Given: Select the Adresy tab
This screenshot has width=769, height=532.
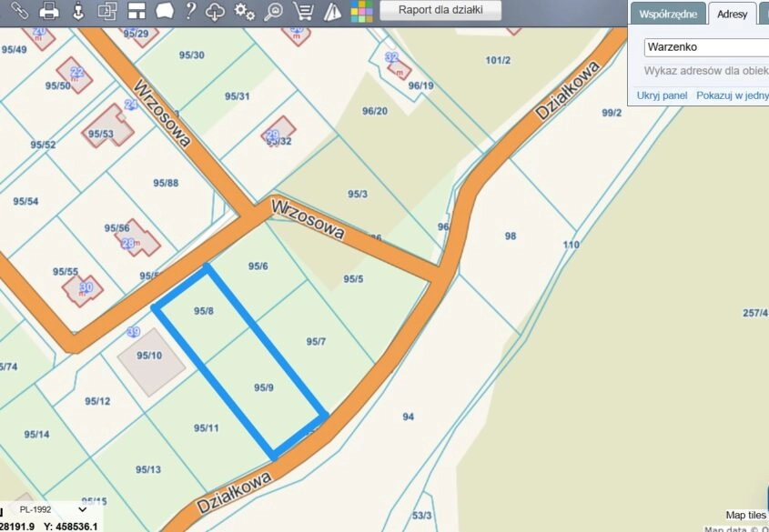Looking at the screenshot, I should [732, 15].
